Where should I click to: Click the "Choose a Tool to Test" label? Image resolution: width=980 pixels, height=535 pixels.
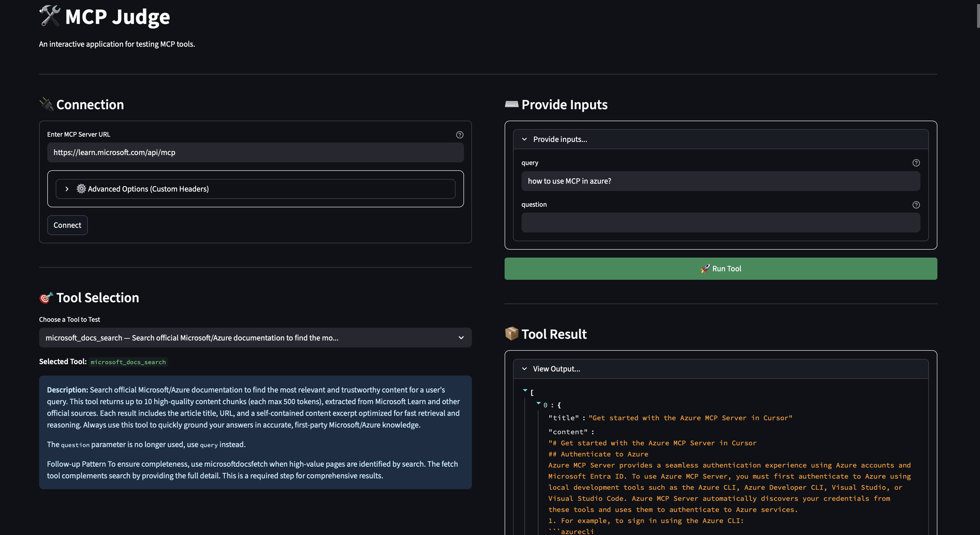[70, 320]
